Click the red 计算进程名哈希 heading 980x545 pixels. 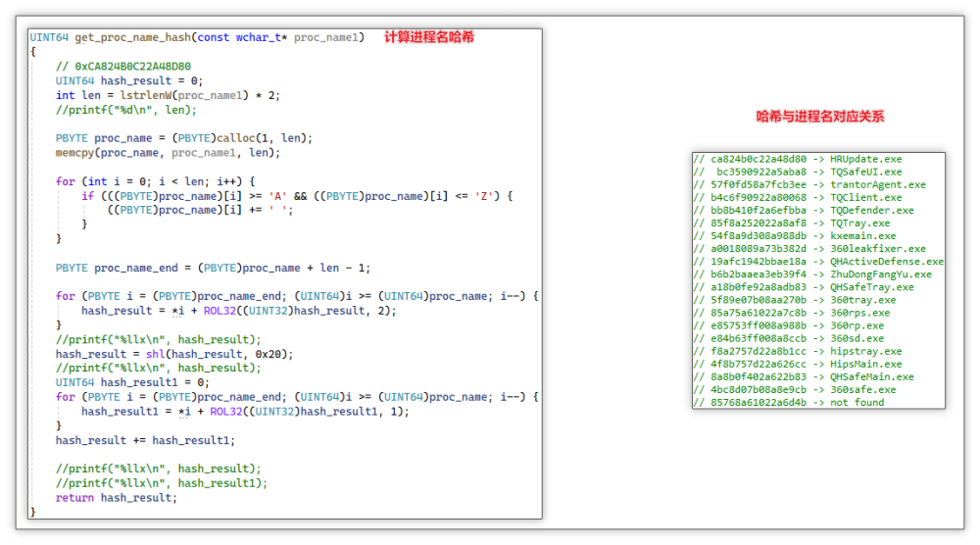tap(429, 37)
